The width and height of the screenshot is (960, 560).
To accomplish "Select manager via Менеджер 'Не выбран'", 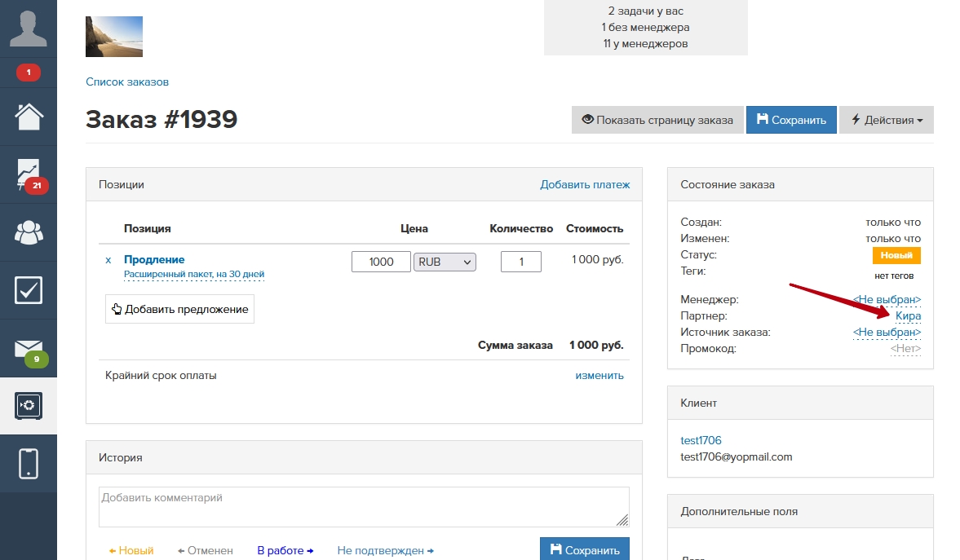I will [887, 300].
